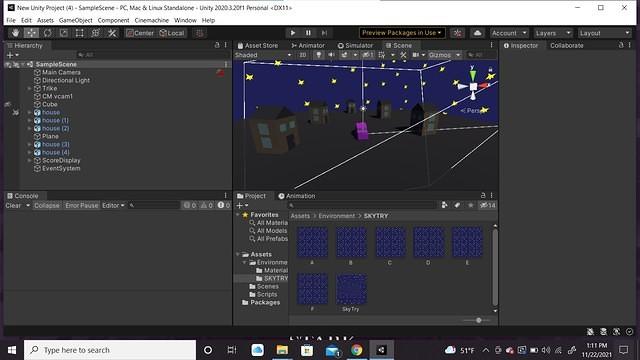The width and height of the screenshot is (640, 360).
Task: Select the Move tool
Action: (x=31, y=33)
